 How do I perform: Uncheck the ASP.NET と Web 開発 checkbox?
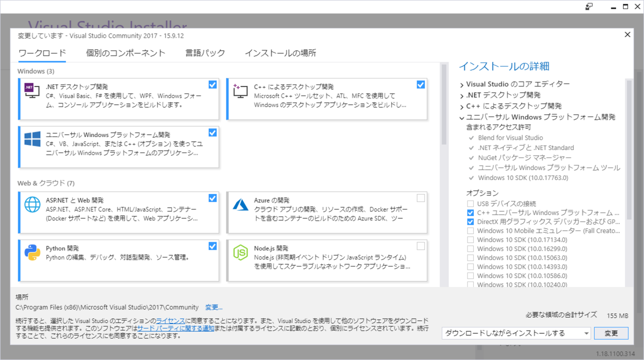point(213,198)
